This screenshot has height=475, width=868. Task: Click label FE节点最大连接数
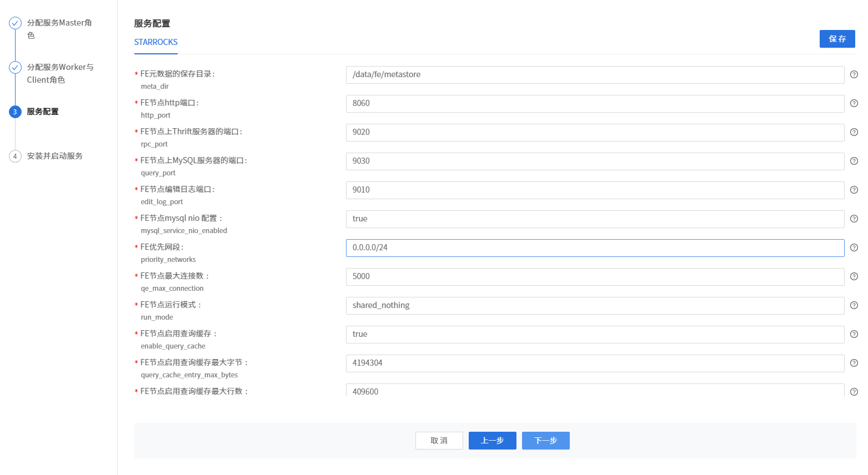(x=174, y=276)
